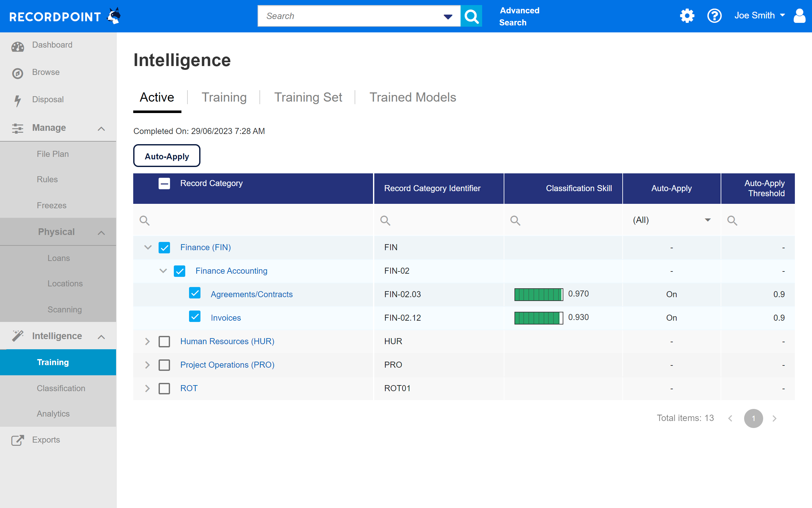Open the Finance (FIN) category link

[206, 247]
